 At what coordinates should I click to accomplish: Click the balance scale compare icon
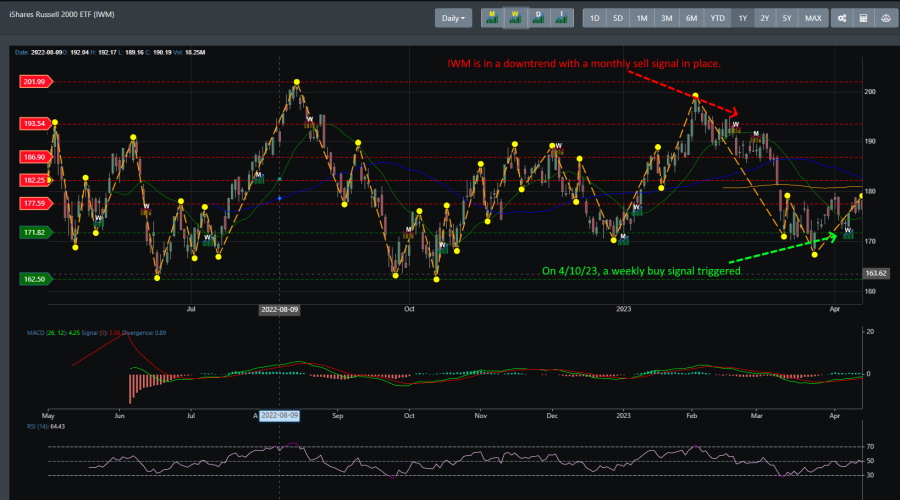(x=886, y=18)
